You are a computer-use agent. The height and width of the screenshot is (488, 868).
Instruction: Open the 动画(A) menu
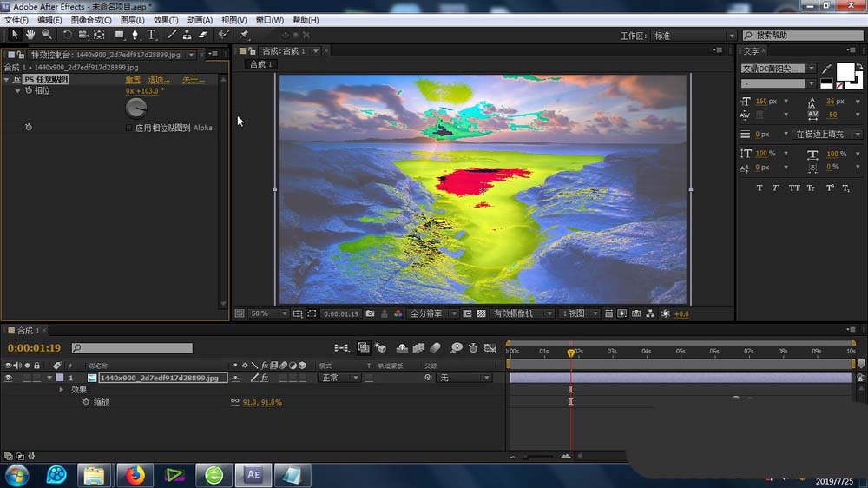click(x=200, y=20)
